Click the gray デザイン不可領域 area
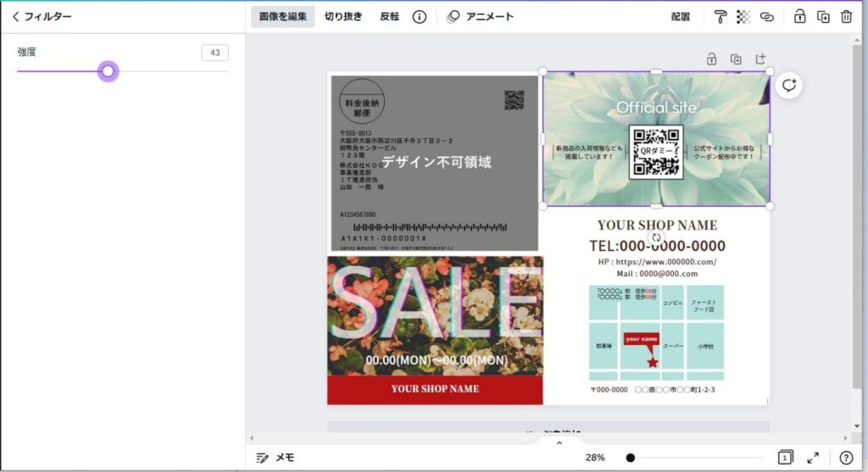The height and width of the screenshot is (472, 868). 435,164
